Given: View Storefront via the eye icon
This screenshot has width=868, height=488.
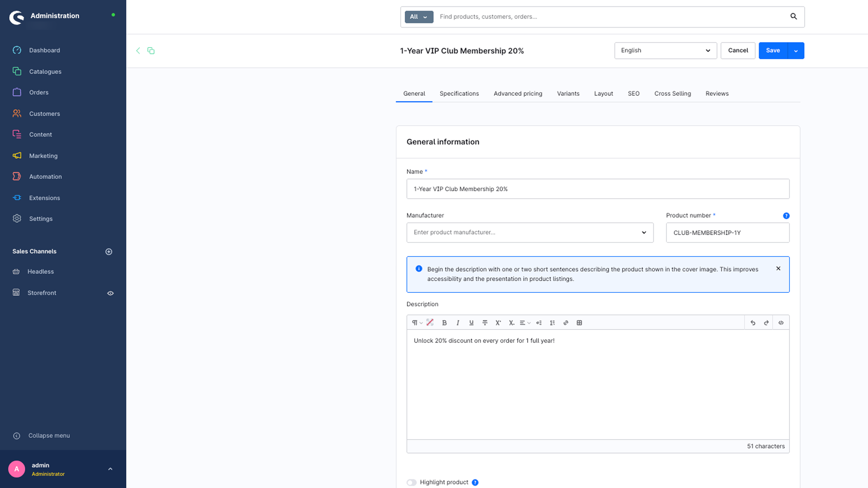Looking at the screenshot, I should point(110,293).
